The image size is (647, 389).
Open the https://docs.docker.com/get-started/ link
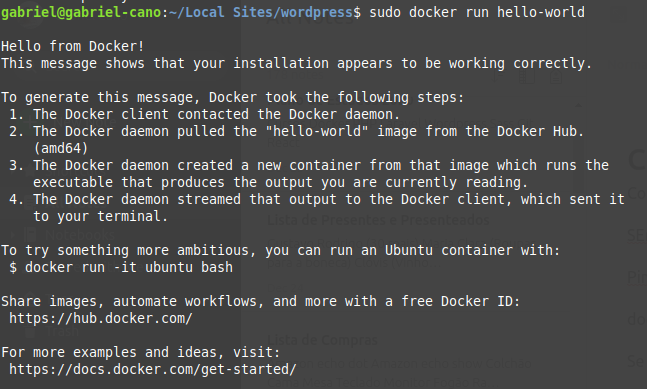tap(153, 369)
